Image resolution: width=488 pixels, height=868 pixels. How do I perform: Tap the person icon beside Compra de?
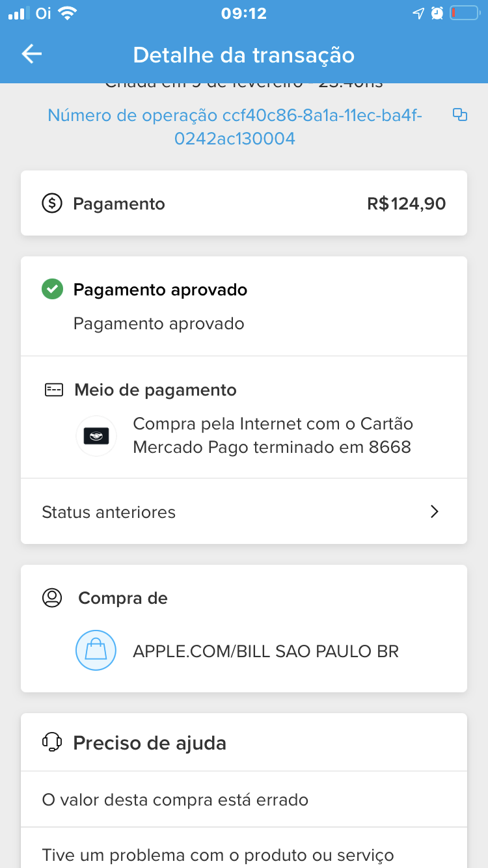[x=52, y=597]
